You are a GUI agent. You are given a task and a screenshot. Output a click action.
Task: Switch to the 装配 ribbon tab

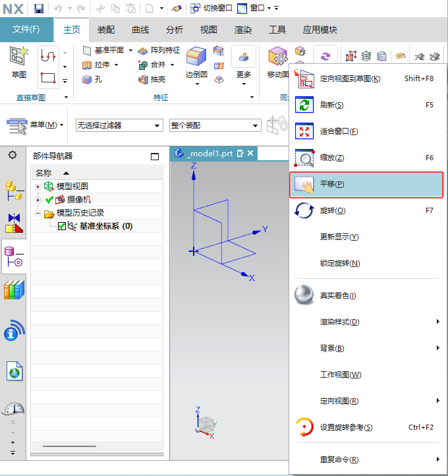106,30
